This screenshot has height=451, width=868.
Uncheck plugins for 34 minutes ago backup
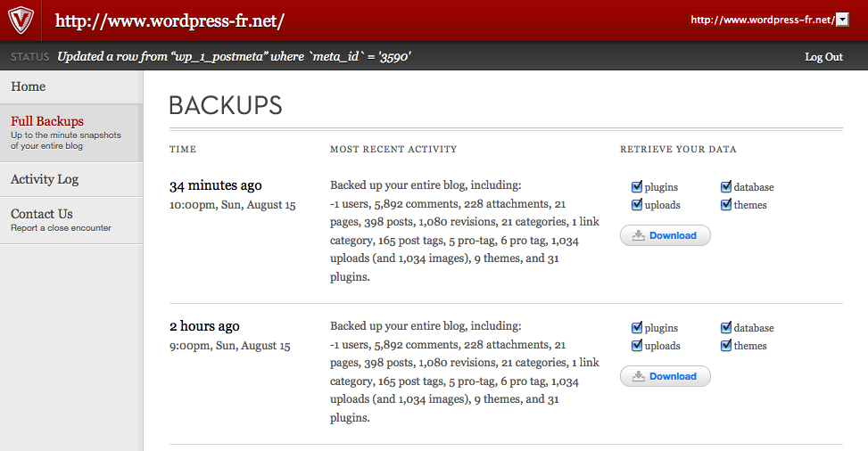[x=637, y=187]
